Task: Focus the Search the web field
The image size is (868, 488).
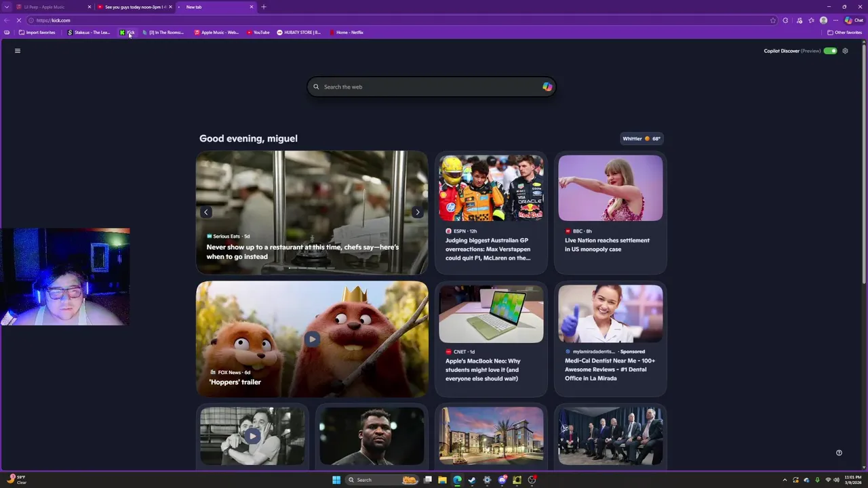Action: coord(431,87)
